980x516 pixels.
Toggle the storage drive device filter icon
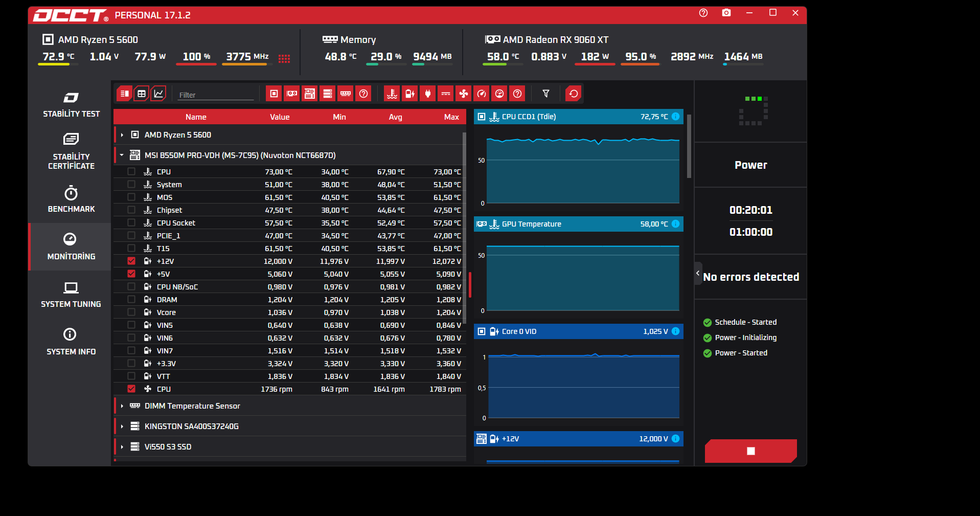coord(328,94)
